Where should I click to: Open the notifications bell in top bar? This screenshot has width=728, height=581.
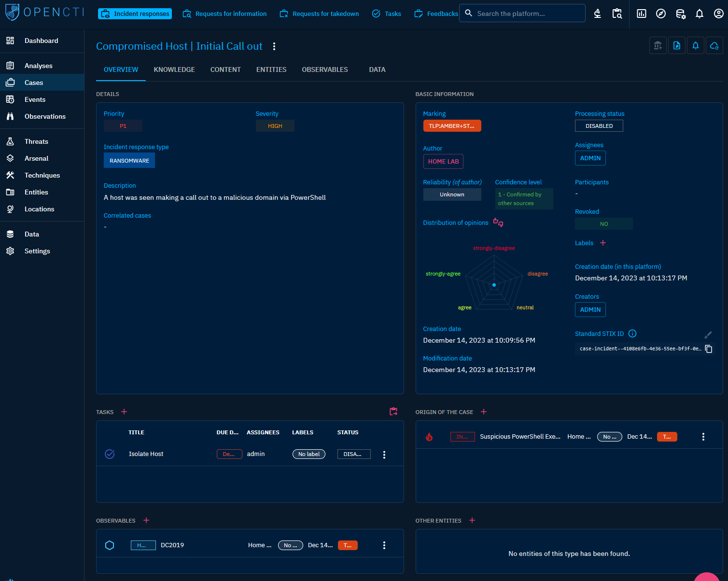click(700, 14)
